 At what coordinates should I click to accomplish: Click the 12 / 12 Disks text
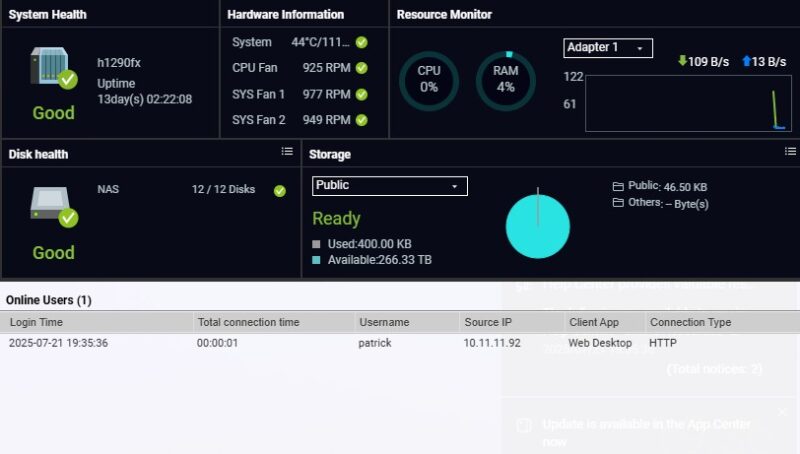click(223, 189)
